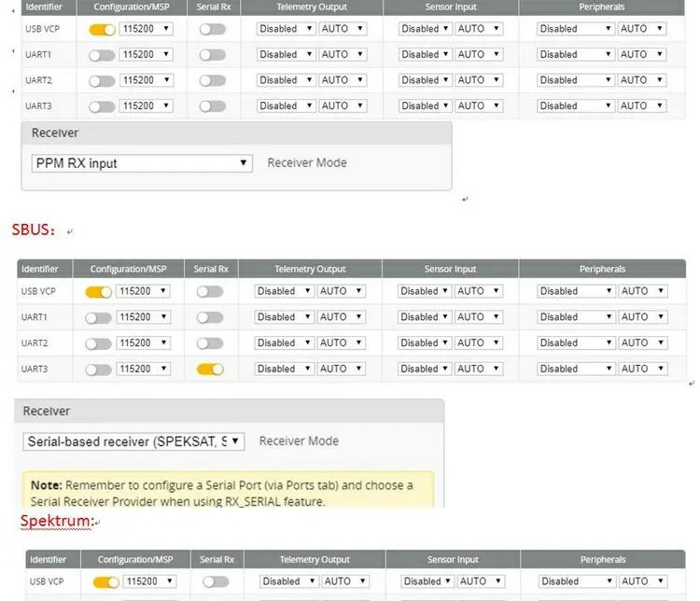Open UART2 115200 baud dropdown in SBUS table
Screen dimensions: 700x601
tap(144, 343)
